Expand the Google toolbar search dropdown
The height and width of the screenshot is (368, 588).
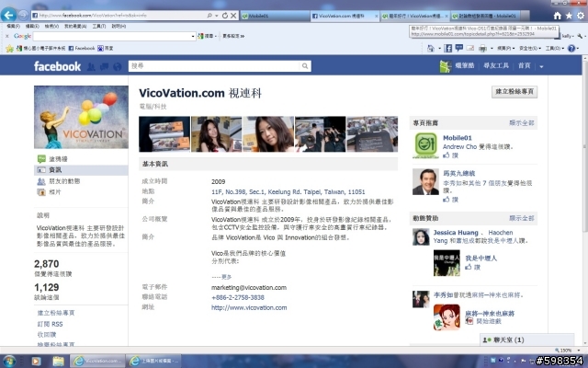(x=193, y=36)
